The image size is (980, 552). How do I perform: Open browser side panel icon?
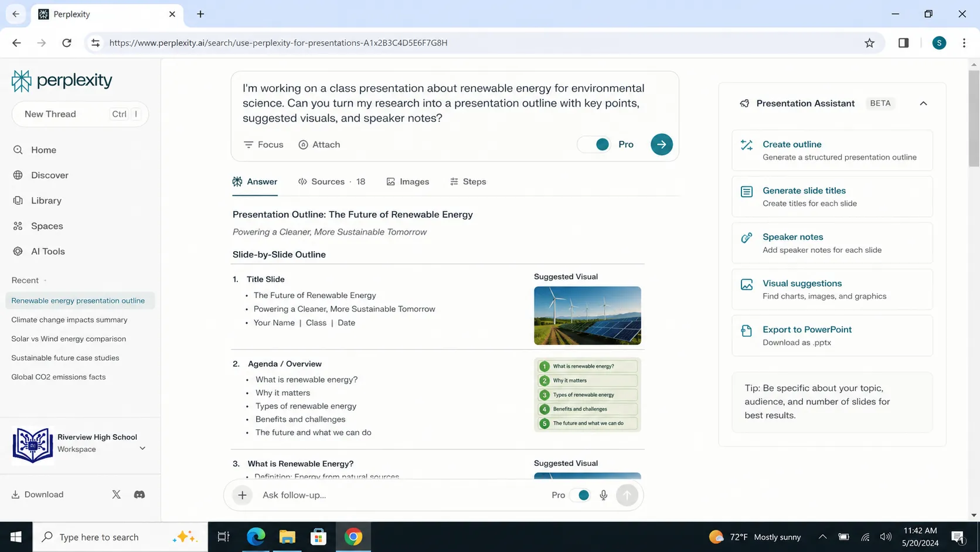click(x=903, y=43)
